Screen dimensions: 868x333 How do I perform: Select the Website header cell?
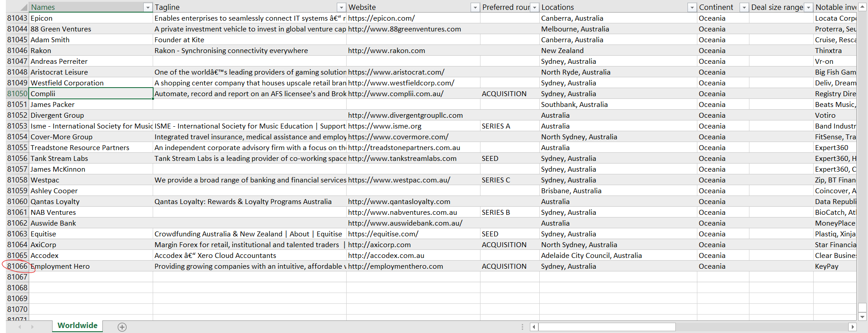[409, 7]
